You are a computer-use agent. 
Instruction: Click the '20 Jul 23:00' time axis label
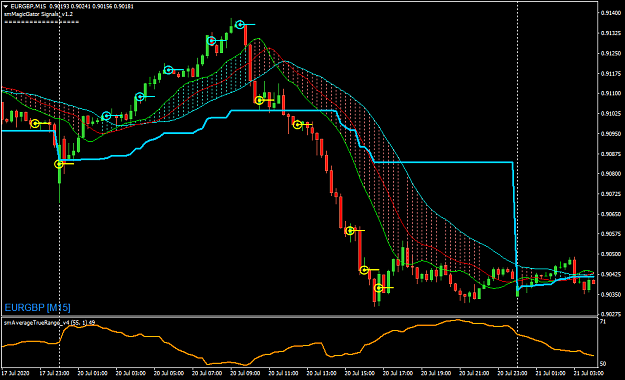(x=512, y=373)
